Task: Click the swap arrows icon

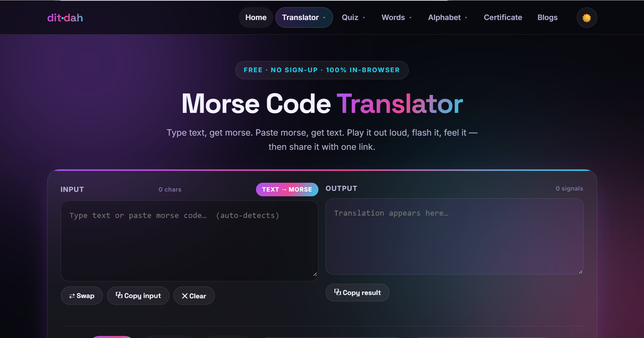Action: tap(72, 296)
